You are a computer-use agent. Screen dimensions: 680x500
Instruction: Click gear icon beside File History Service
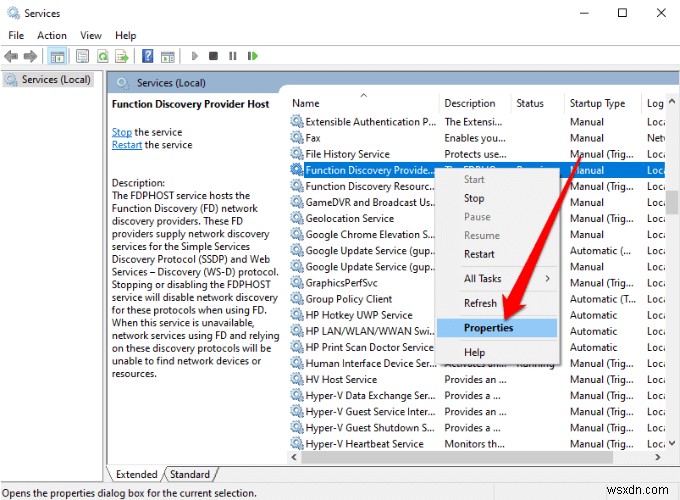(297, 154)
